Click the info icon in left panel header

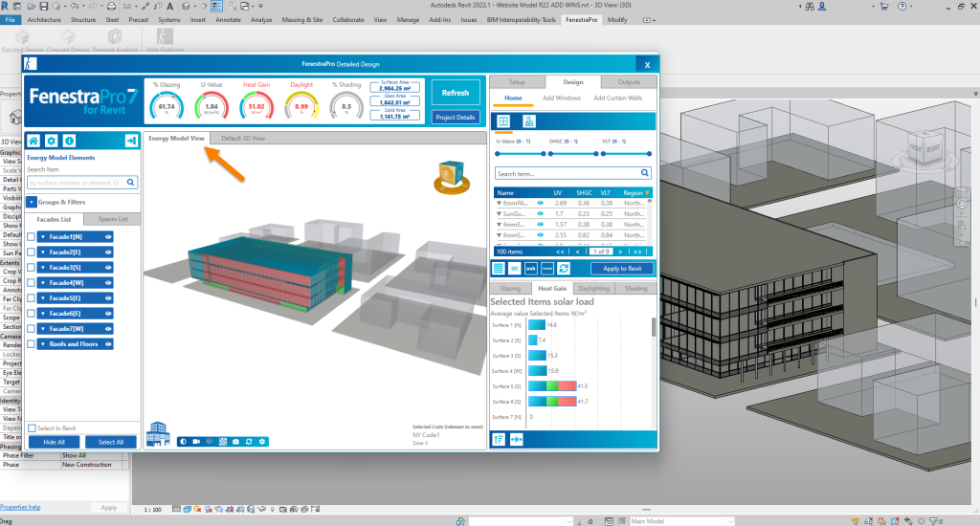[x=69, y=141]
